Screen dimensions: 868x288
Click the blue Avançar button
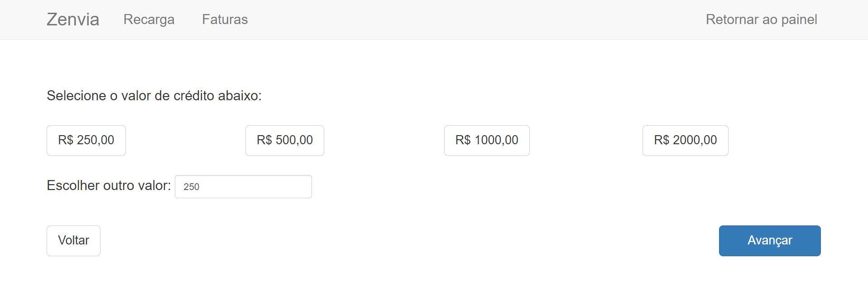(770, 241)
